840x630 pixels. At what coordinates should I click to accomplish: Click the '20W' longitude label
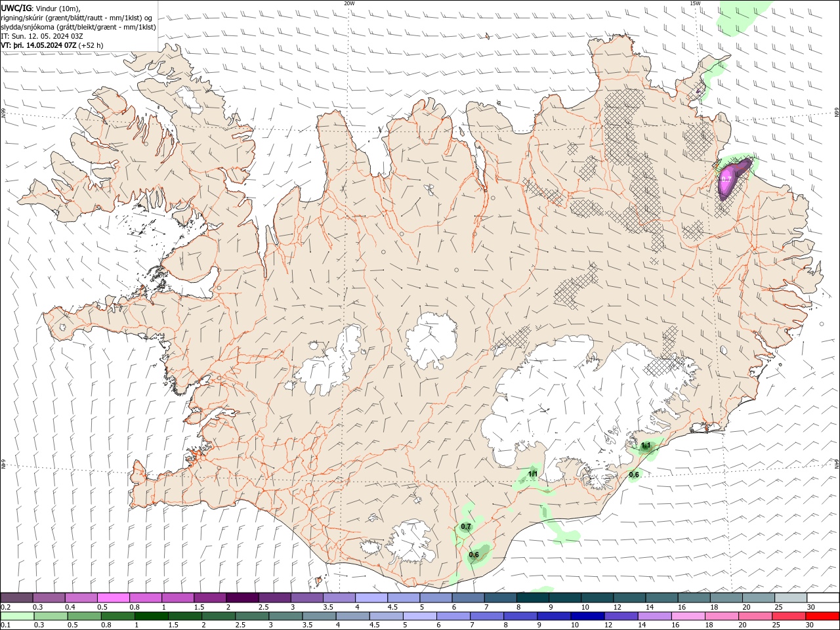(x=349, y=3)
